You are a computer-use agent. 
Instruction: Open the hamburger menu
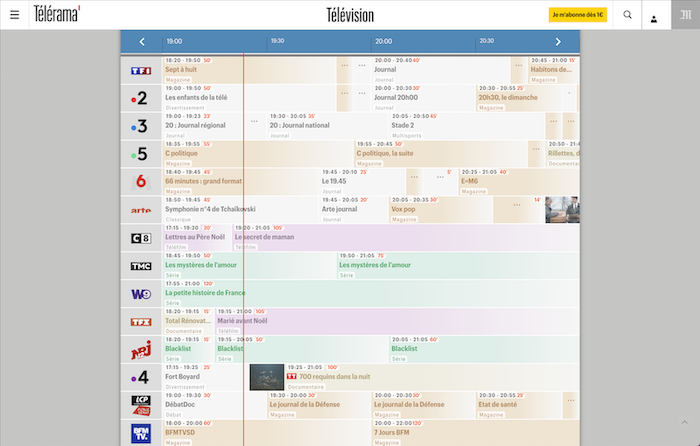(14, 15)
